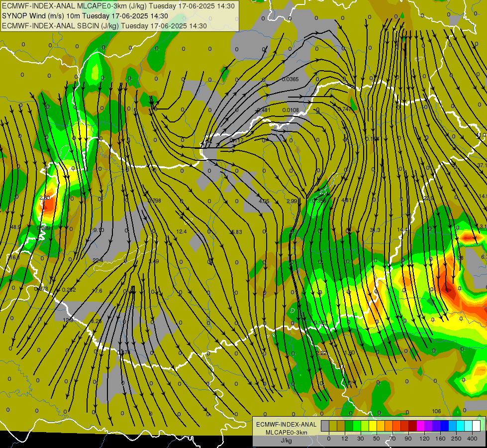Click the map value 9.10
Viewport: 487px width, 448px height.
tap(98, 230)
